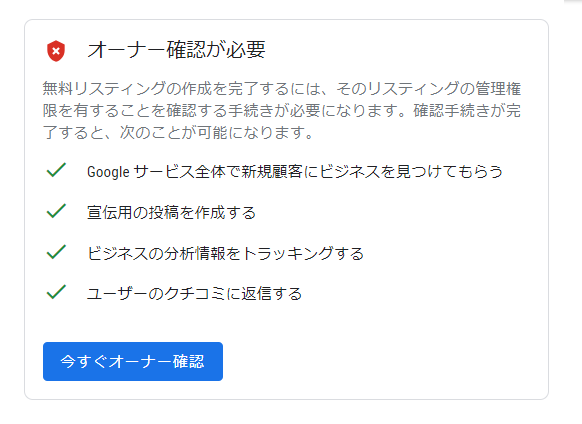Click the word 必要 in the heading
The height and width of the screenshot is (424, 582).
click(x=246, y=50)
